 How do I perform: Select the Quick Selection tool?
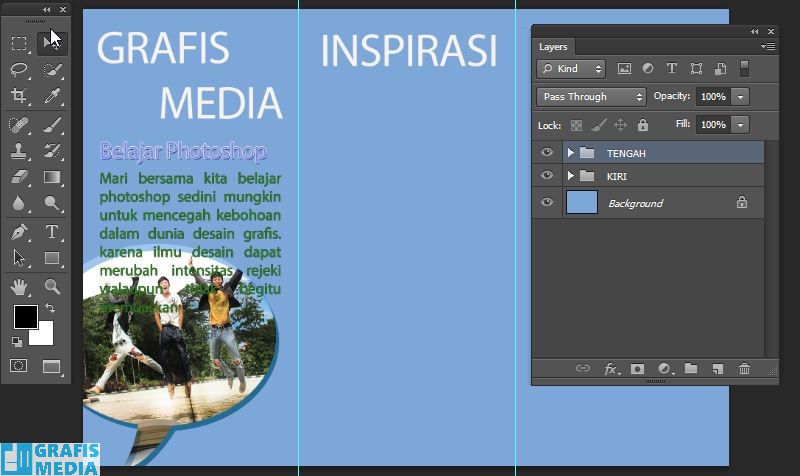pyautogui.click(x=52, y=69)
